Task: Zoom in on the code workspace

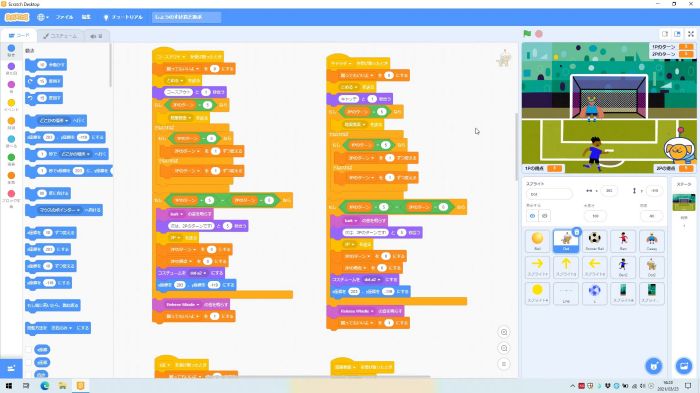Action: click(504, 332)
